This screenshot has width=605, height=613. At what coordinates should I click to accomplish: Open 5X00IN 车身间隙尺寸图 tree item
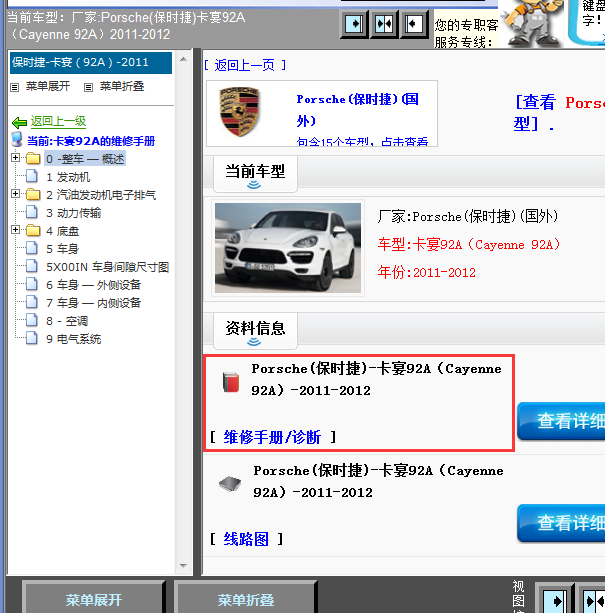point(107,267)
